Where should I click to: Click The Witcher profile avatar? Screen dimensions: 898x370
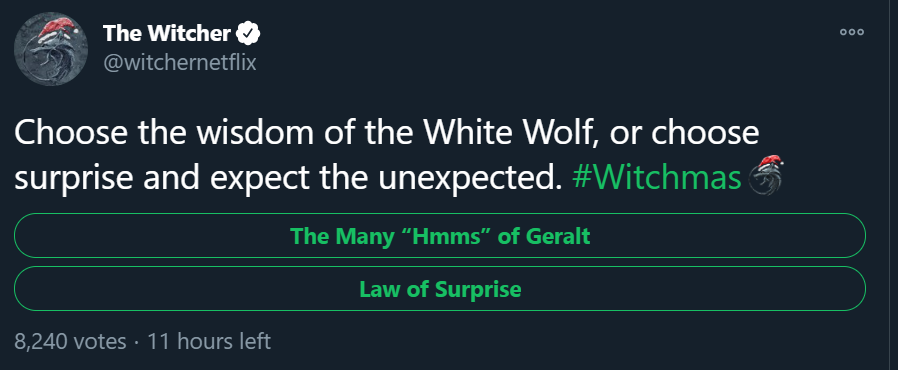pyautogui.click(x=50, y=49)
